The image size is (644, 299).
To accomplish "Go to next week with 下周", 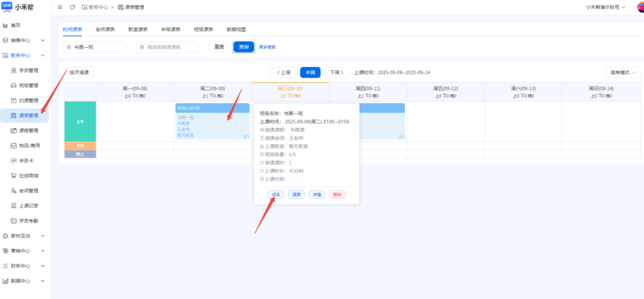I will (x=337, y=72).
